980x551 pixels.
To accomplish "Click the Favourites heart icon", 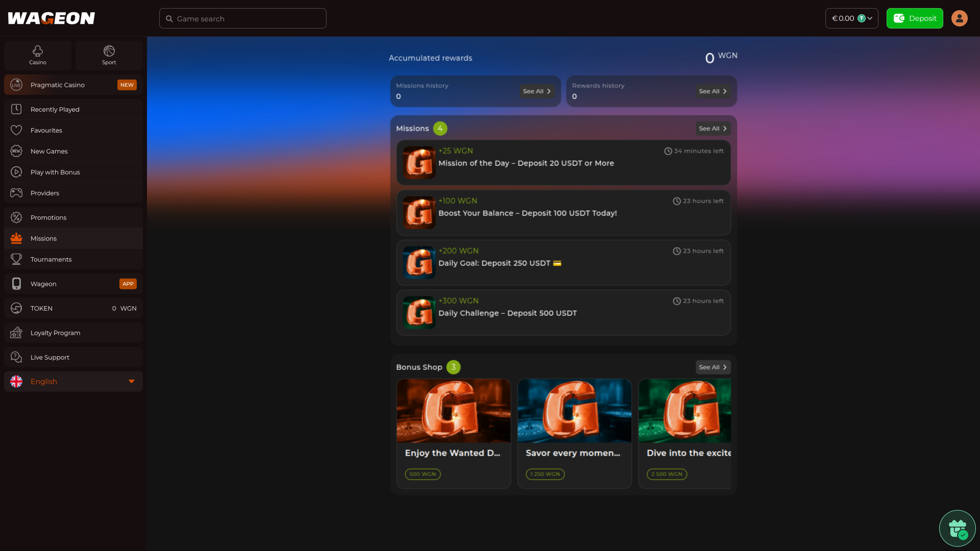I will (16, 130).
